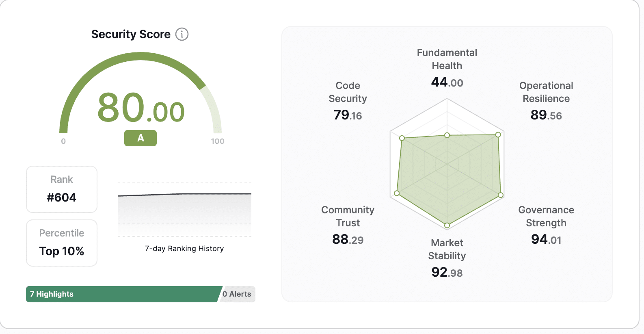The height and width of the screenshot is (334, 644).
Task: Click the Market Stability radar point
Action: pos(447,225)
